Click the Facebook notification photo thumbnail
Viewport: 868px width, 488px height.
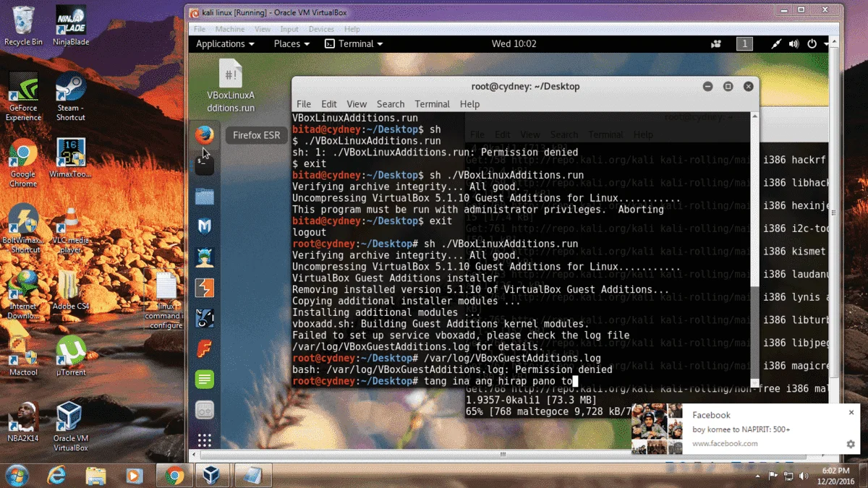pyautogui.click(x=657, y=429)
